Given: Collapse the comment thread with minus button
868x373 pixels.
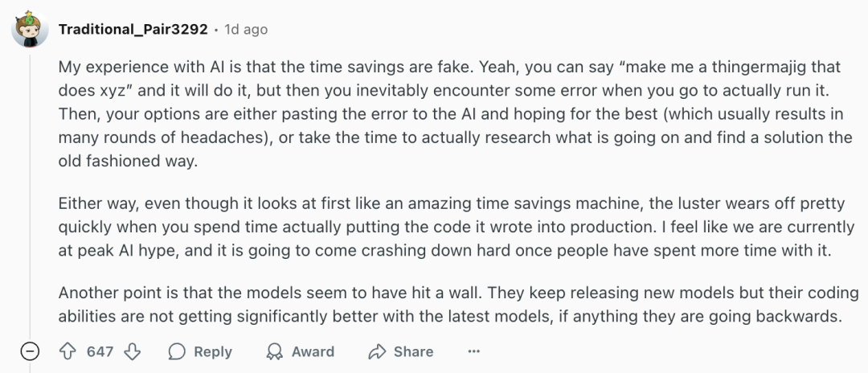Looking at the screenshot, I should pos(29,352).
